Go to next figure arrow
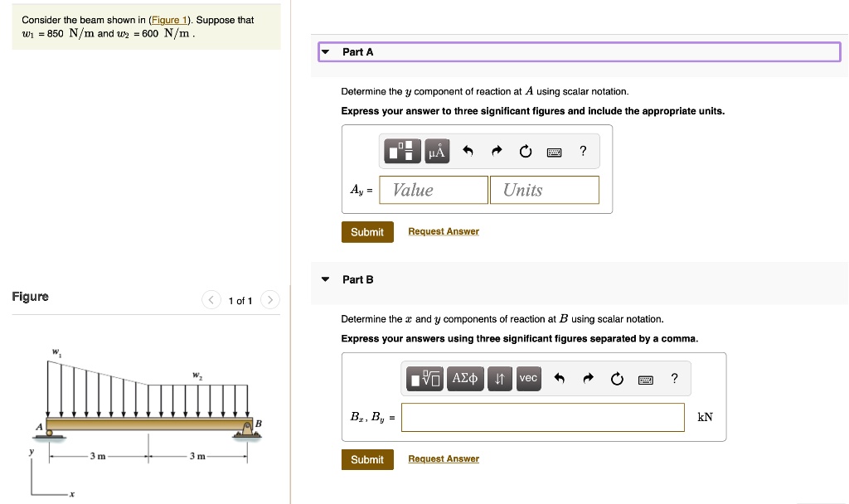The width and height of the screenshot is (849, 504). [x=271, y=300]
